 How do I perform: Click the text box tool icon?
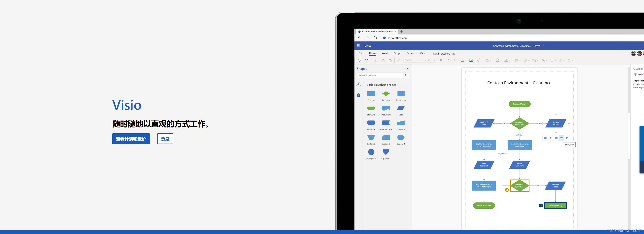point(471,60)
